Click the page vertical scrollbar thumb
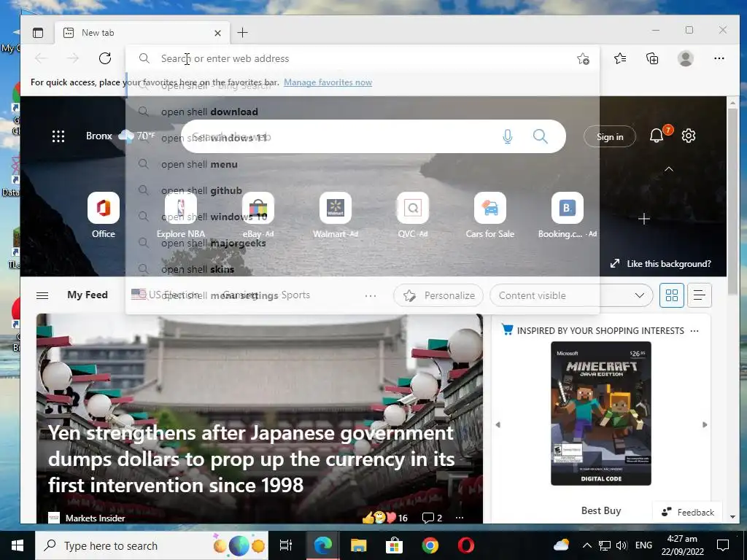The image size is (747, 560). [x=732, y=201]
